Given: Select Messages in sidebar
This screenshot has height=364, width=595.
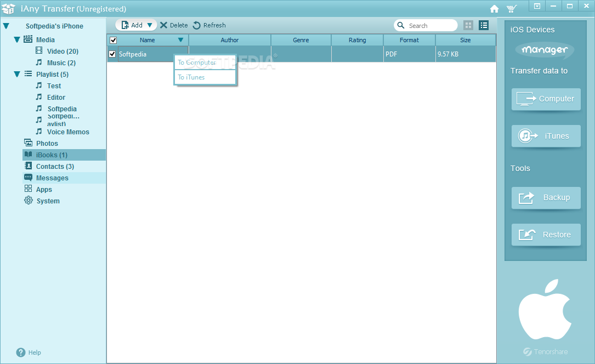Looking at the screenshot, I should [x=52, y=178].
